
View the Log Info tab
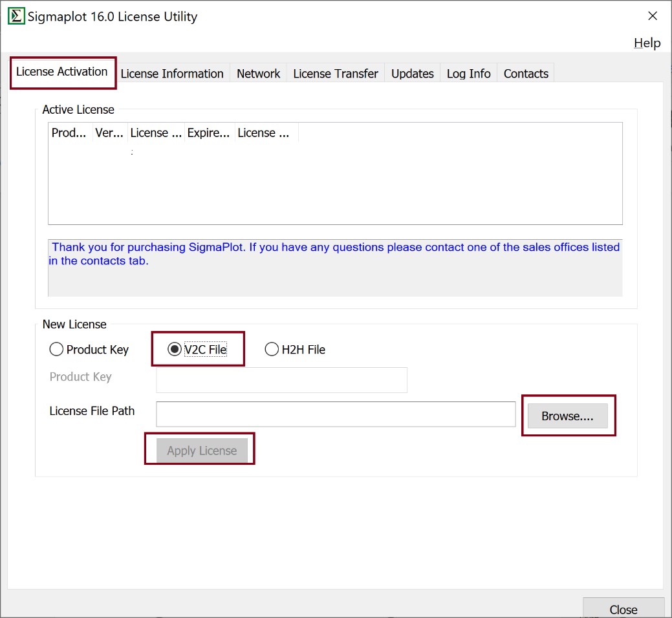pyautogui.click(x=468, y=74)
